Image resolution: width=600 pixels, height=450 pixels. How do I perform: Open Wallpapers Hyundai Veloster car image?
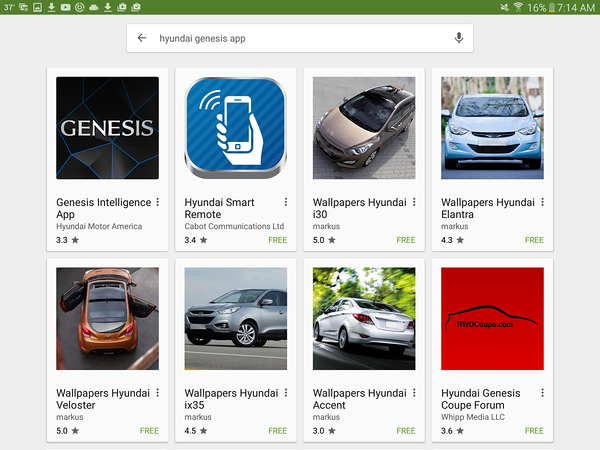coord(108,318)
